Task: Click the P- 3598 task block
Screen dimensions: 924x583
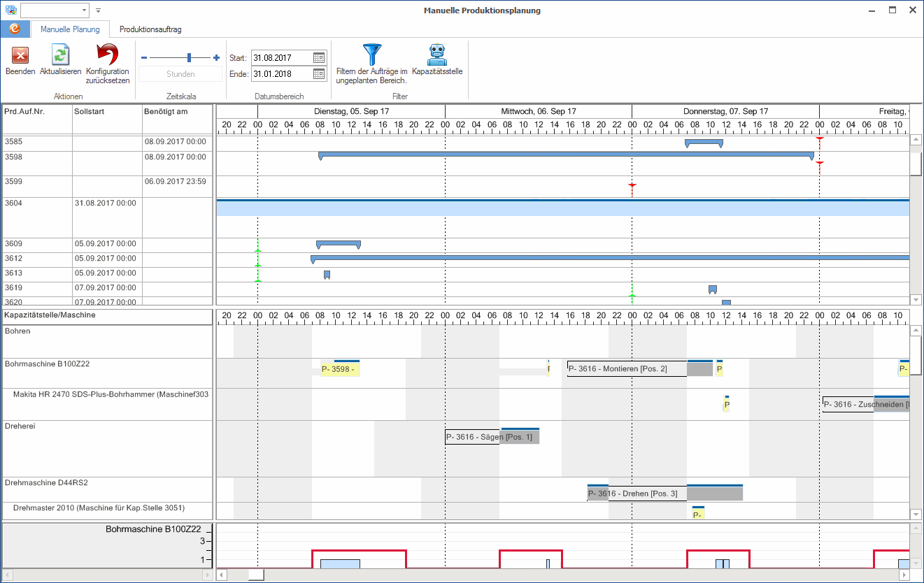Action: [340, 369]
